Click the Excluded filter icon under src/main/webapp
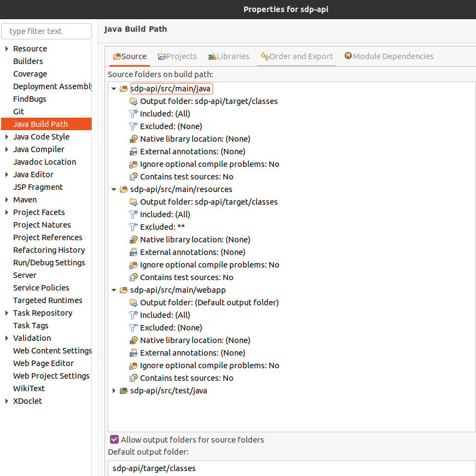This screenshot has height=476, width=476. point(133,328)
